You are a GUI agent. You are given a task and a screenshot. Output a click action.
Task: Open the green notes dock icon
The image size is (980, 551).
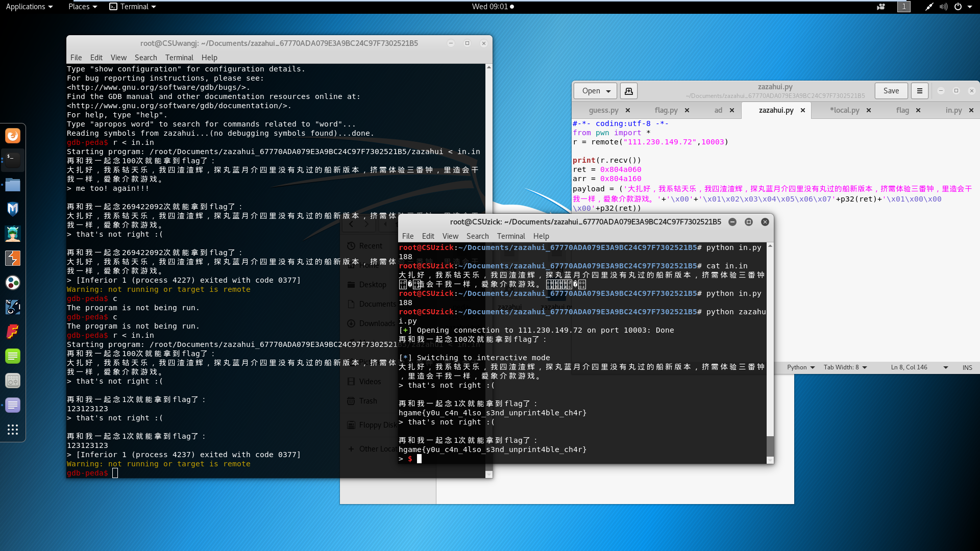13,356
